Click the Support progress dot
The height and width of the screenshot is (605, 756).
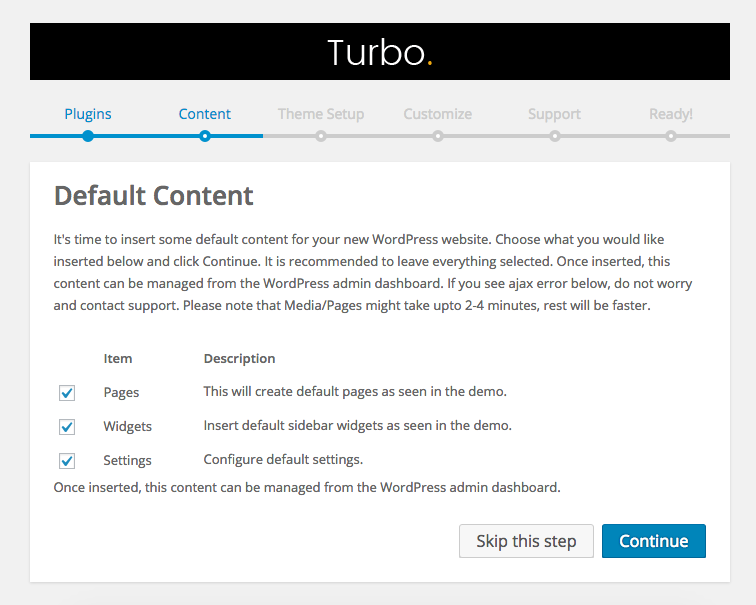click(555, 136)
